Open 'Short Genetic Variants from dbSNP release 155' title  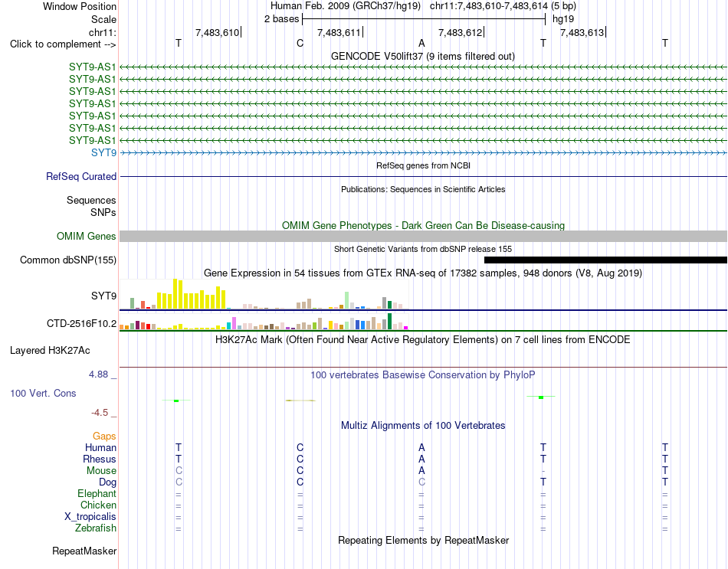pos(423,249)
